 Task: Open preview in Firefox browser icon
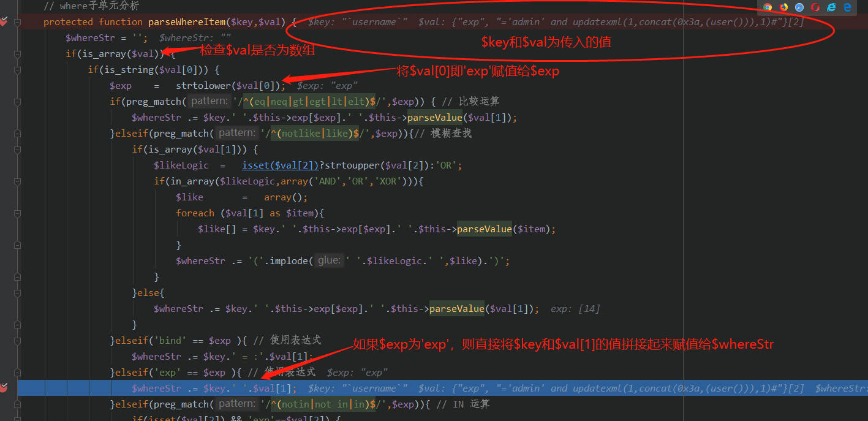pos(783,7)
